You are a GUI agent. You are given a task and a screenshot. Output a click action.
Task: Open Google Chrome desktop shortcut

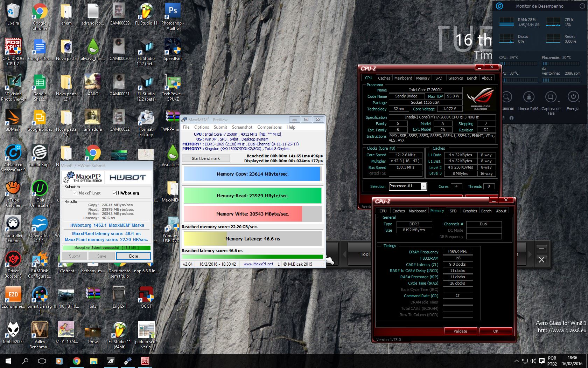[x=40, y=16]
